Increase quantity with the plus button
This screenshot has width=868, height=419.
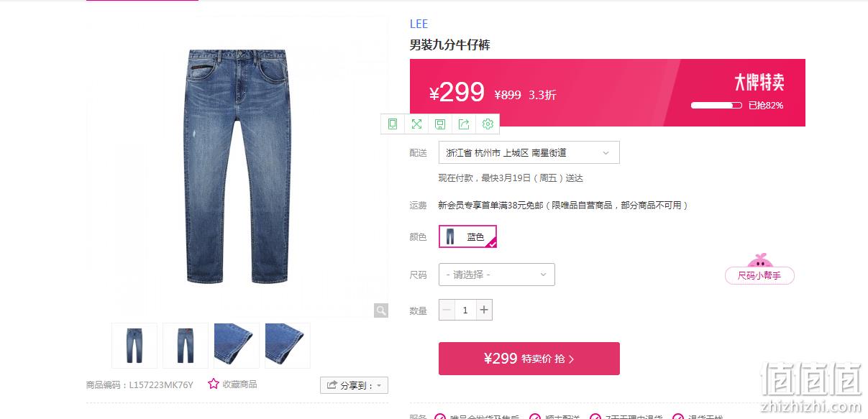click(484, 310)
